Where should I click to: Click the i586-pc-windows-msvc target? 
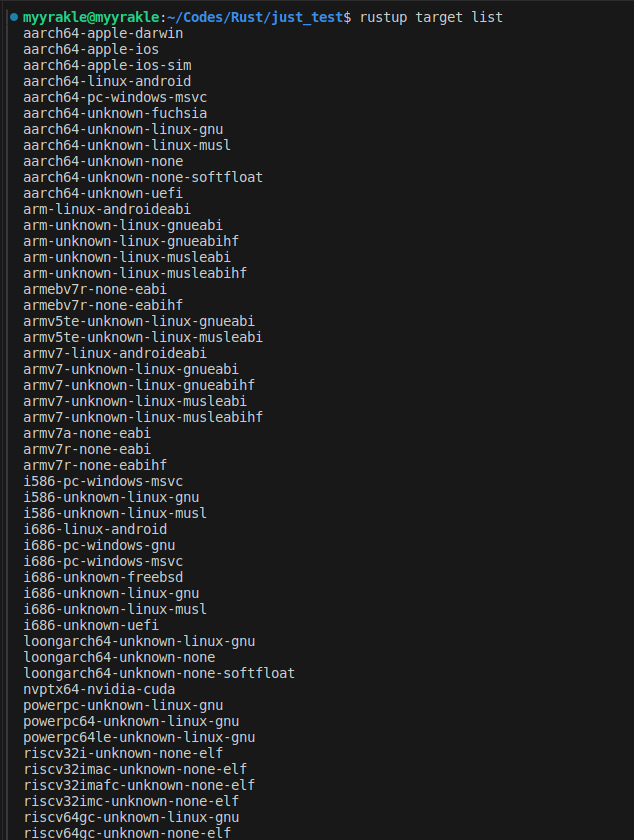[103, 482]
